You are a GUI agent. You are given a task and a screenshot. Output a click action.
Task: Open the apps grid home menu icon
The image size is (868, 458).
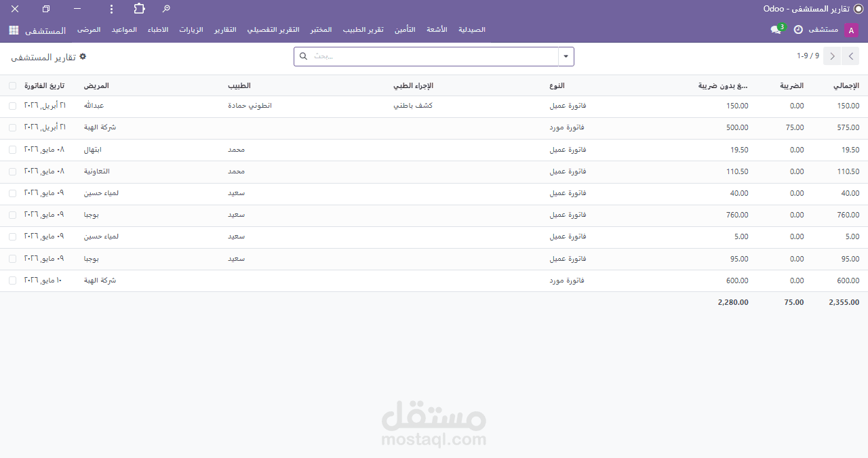click(x=14, y=30)
